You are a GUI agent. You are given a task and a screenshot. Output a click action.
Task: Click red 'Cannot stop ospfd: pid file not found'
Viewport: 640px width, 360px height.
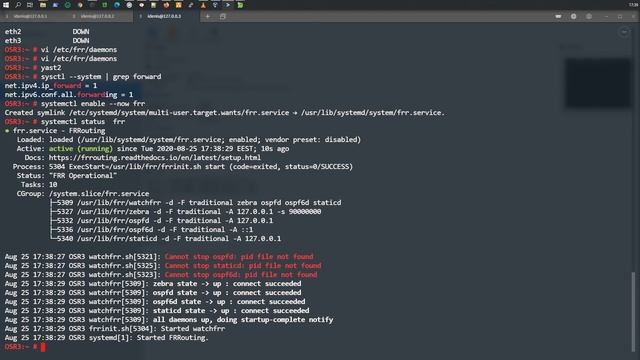tap(239, 257)
